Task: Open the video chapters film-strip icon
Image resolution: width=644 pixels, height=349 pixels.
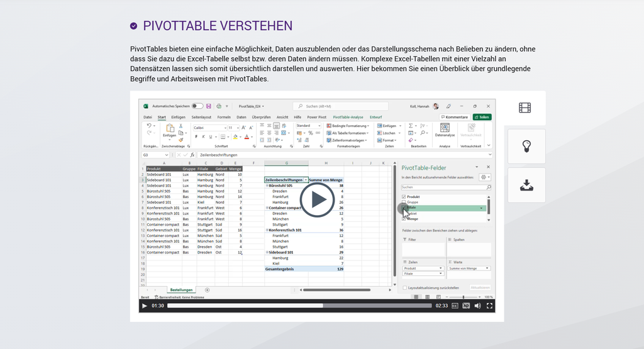Action: [525, 108]
